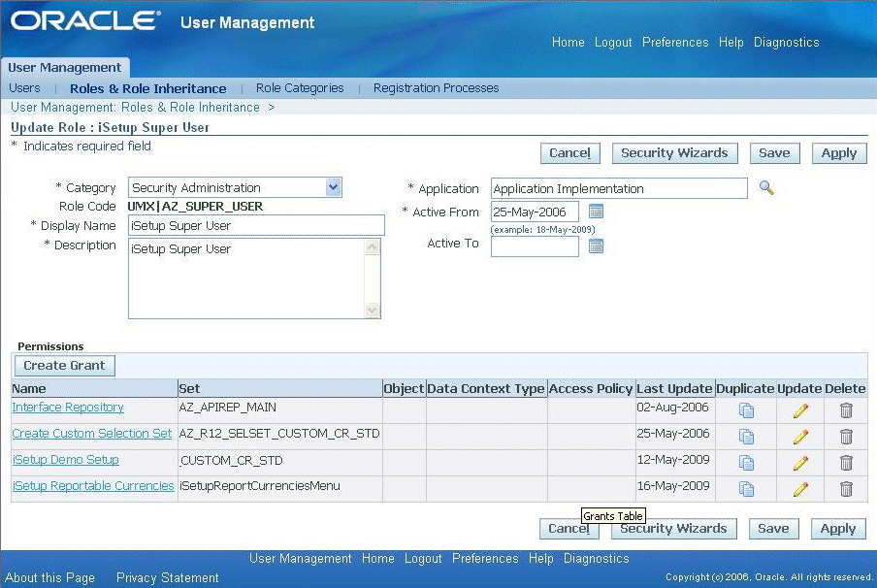Click the footer Diagnostics link
877x588 pixels.
(x=597, y=559)
